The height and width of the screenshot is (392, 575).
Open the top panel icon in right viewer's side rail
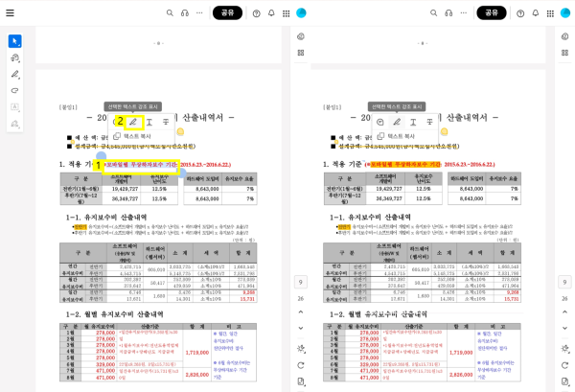pyautogui.click(x=564, y=36)
